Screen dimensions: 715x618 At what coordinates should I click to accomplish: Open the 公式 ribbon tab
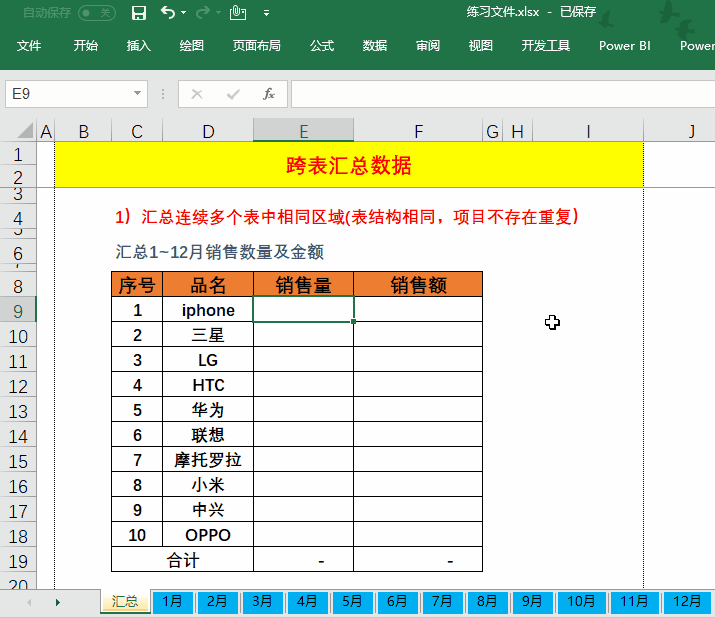[x=322, y=46]
